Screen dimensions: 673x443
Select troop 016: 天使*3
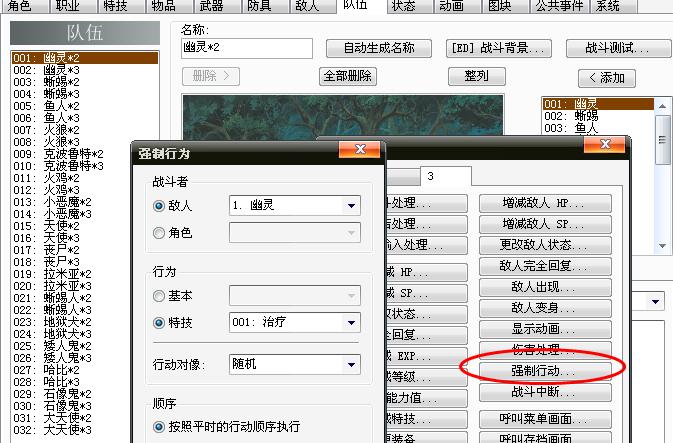tap(71, 238)
